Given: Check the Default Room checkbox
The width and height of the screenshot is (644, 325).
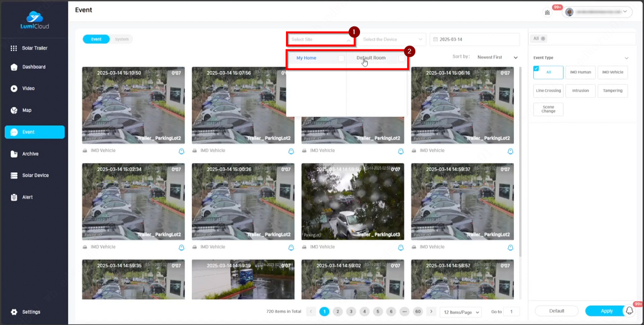Looking at the screenshot, I should click(401, 58).
